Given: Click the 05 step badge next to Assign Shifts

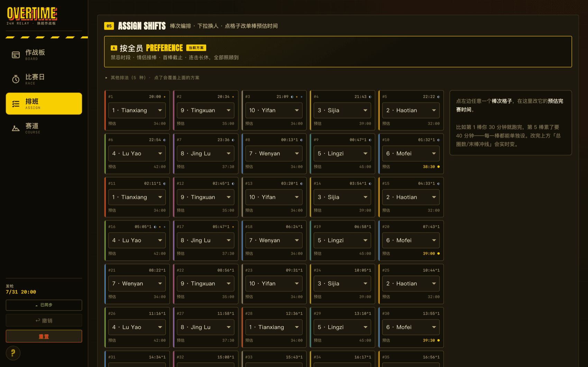Looking at the screenshot, I should 109,26.
